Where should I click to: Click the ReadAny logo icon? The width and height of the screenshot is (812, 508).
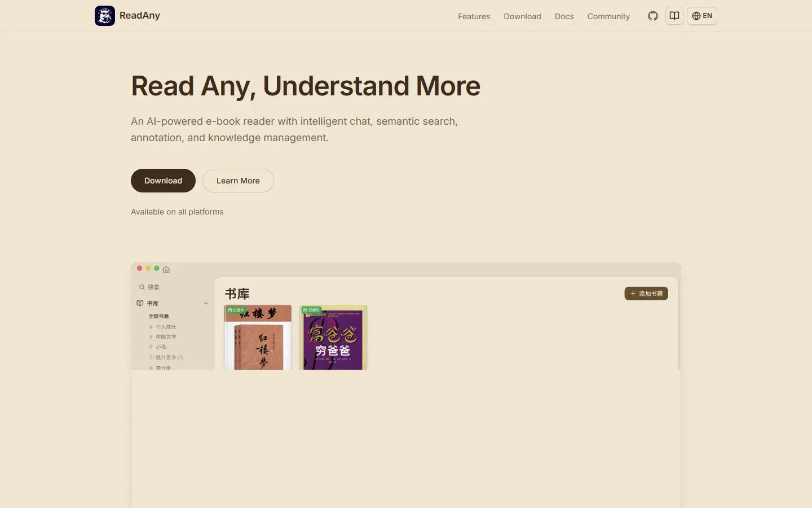point(105,16)
